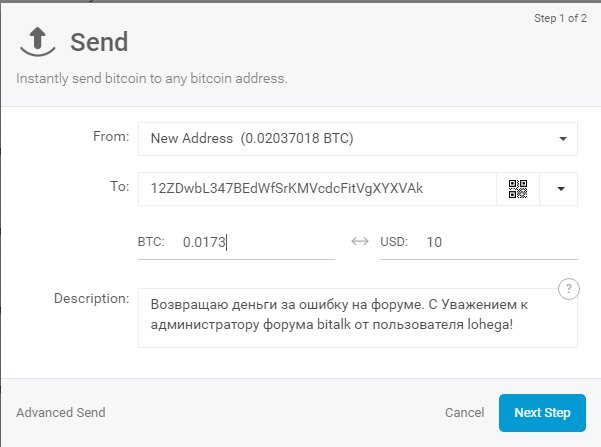
Task: Proceed with the Next Step button
Action: (542, 412)
